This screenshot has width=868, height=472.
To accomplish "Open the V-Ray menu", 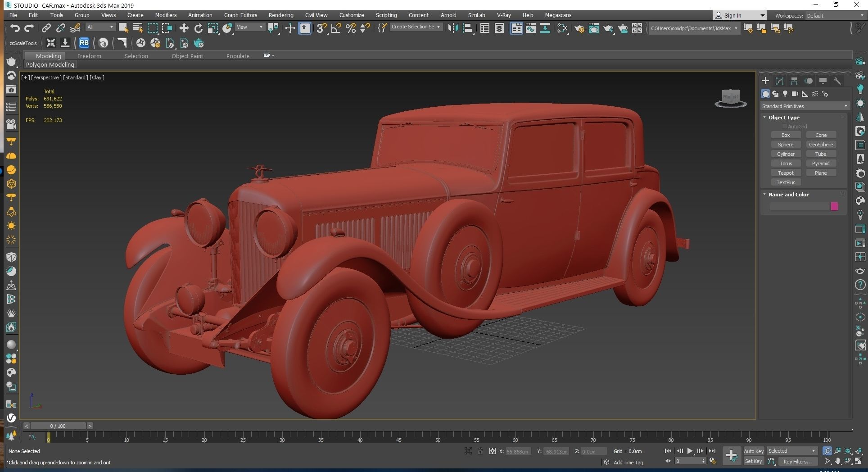I will [x=503, y=15].
